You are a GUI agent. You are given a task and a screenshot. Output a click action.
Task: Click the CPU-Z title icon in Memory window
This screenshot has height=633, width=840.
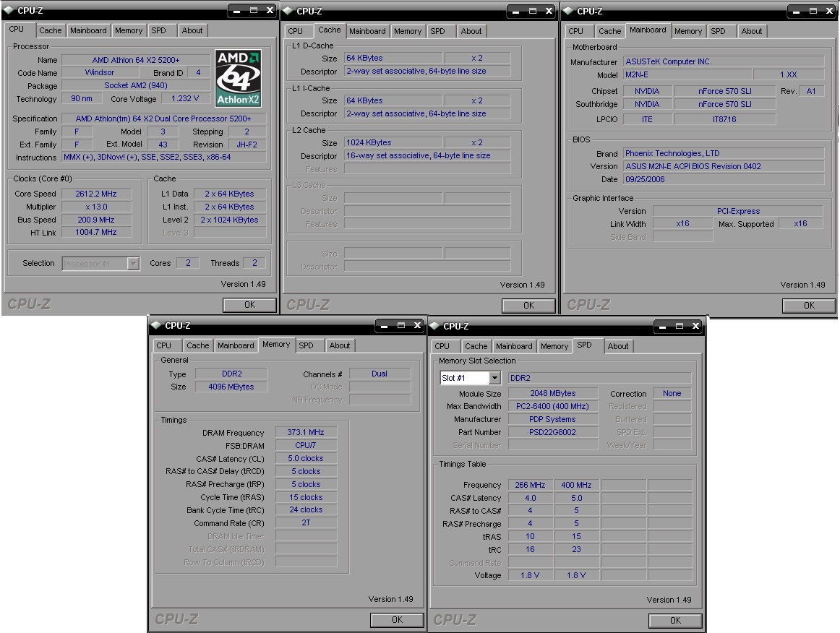pos(156,325)
